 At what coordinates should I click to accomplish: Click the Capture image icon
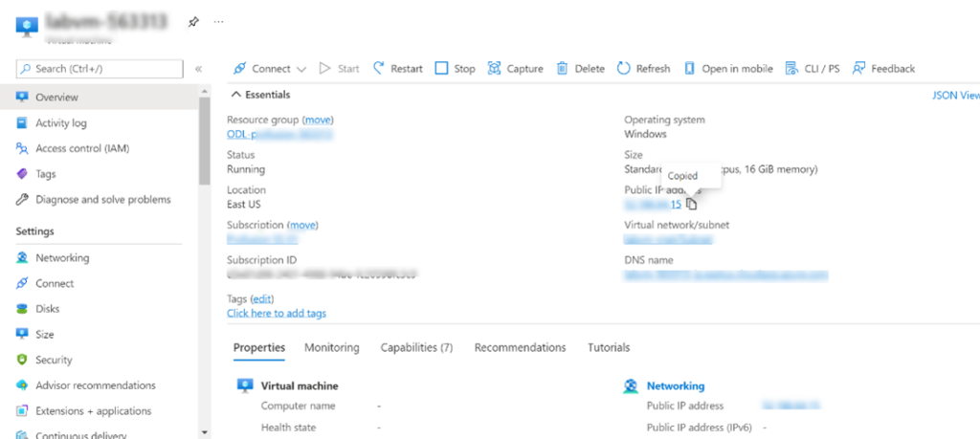click(495, 69)
